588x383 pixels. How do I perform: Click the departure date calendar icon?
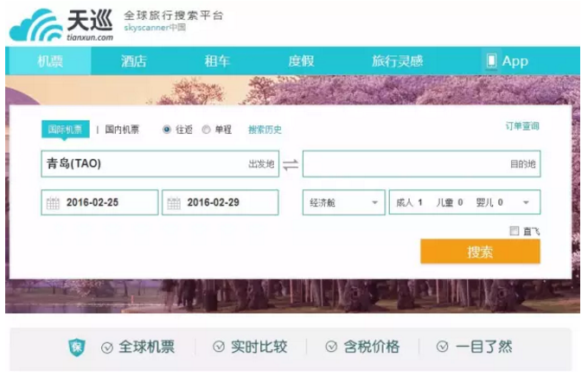click(x=53, y=203)
